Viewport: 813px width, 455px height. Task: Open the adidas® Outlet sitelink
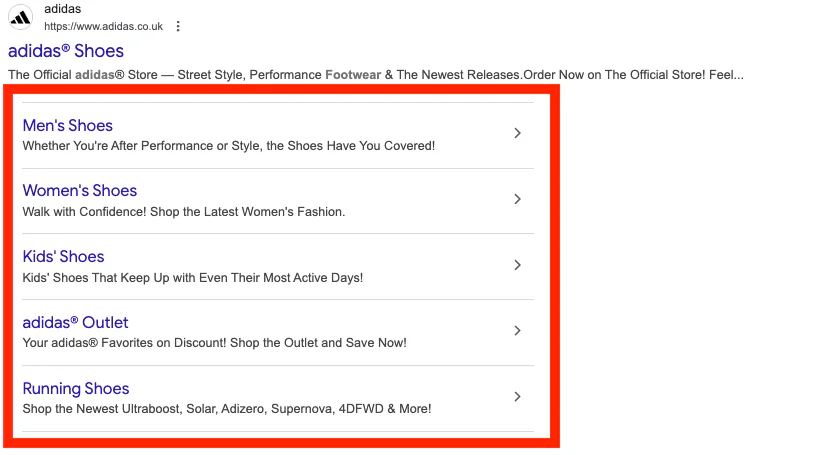click(x=75, y=322)
